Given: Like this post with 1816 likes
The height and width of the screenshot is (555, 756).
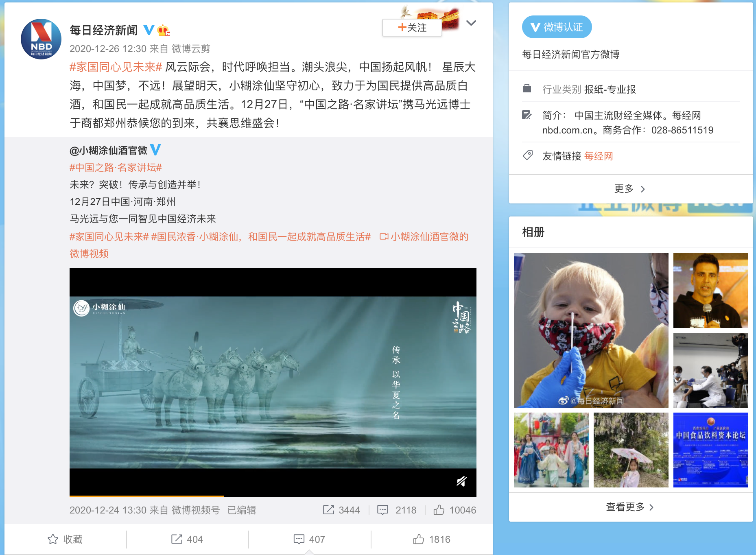Looking at the screenshot, I should 432,539.
